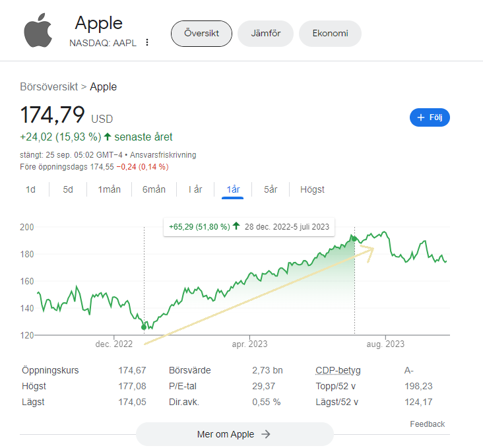Show the I år (year-to-date) range
The height and width of the screenshot is (448, 483).
coord(195,189)
